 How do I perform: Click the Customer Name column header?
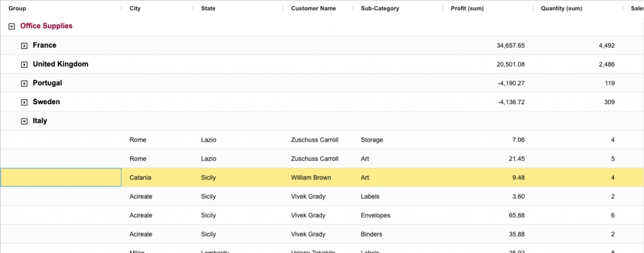click(313, 9)
